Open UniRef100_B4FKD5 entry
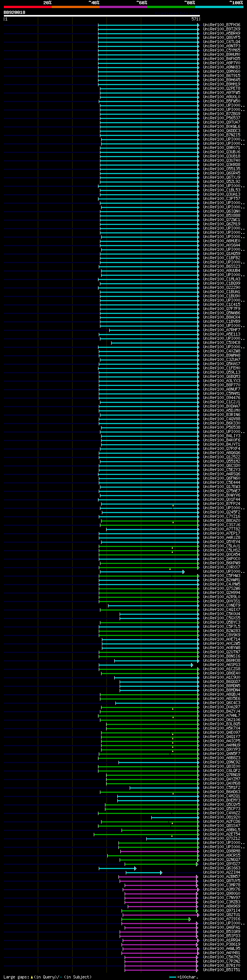Image resolution: width=247 pixels, height=980 pixels. point(222,59)
